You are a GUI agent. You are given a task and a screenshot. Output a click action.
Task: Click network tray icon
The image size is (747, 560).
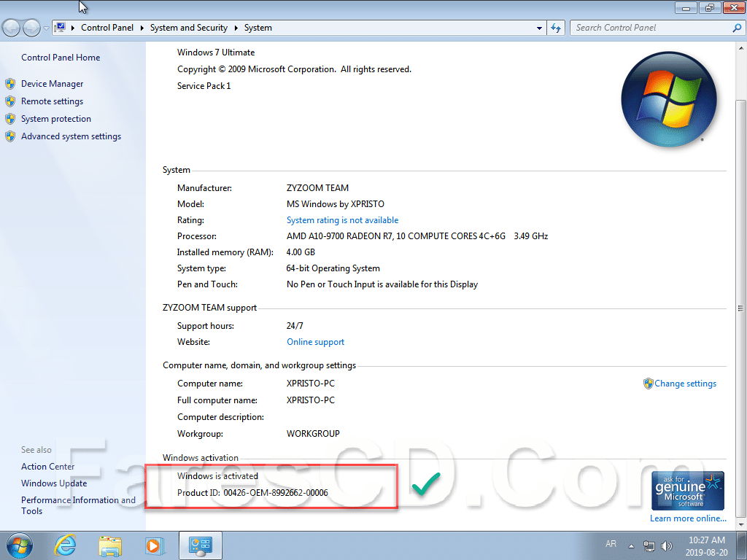[x=649, y=545]
